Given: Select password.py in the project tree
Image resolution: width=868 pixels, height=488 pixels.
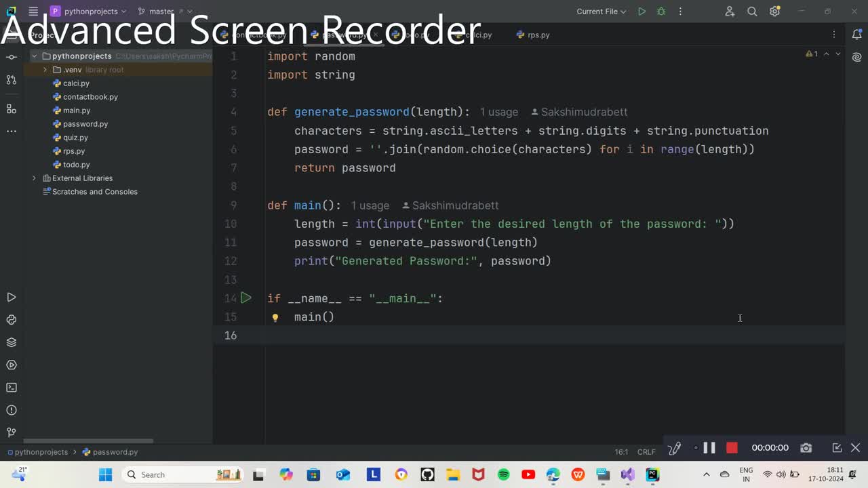Looking at the screenshot, I should pyautogui.click(x=85, y=124).
